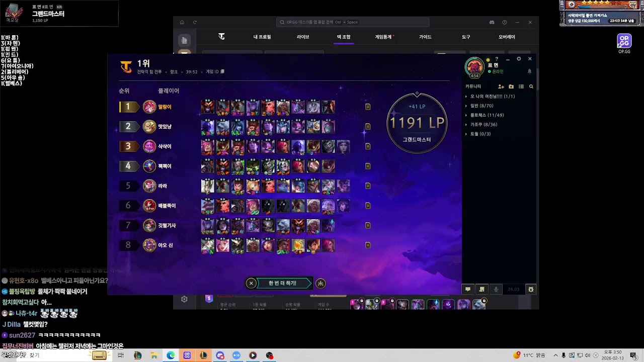
Task: Click the 1191 LP rank emblem
Action: click(417, 123)
